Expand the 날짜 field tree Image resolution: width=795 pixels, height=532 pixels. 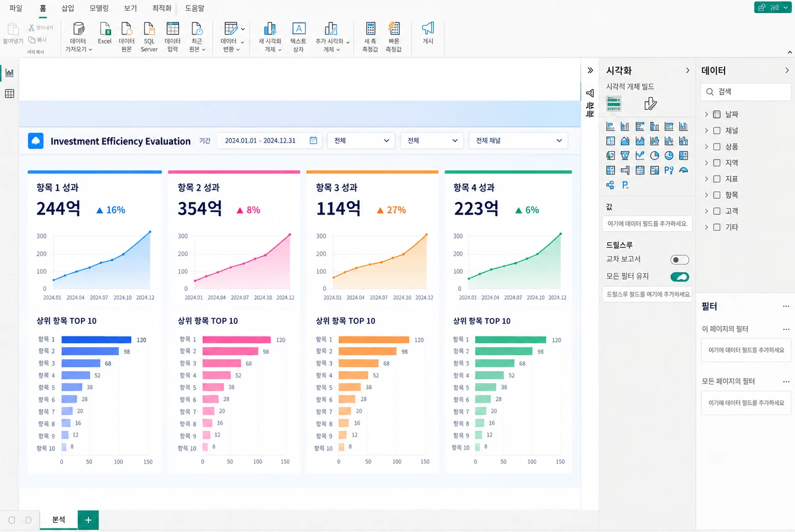(x=706, y=115)
